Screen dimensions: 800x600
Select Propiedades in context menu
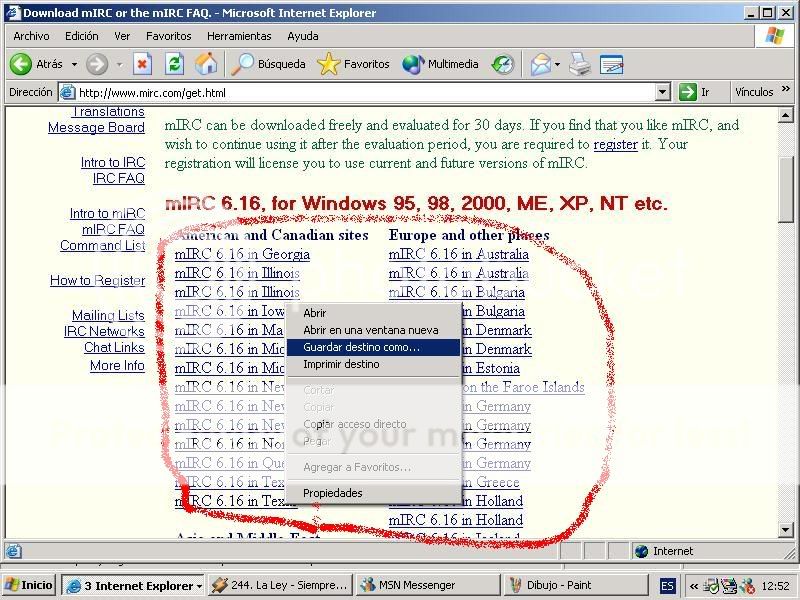pyautogui.click(x=373, y=493)
